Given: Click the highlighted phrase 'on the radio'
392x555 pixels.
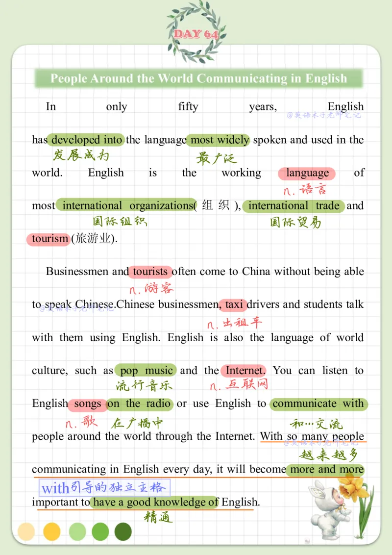Looking at the screenshot, I should coord(139,404).
